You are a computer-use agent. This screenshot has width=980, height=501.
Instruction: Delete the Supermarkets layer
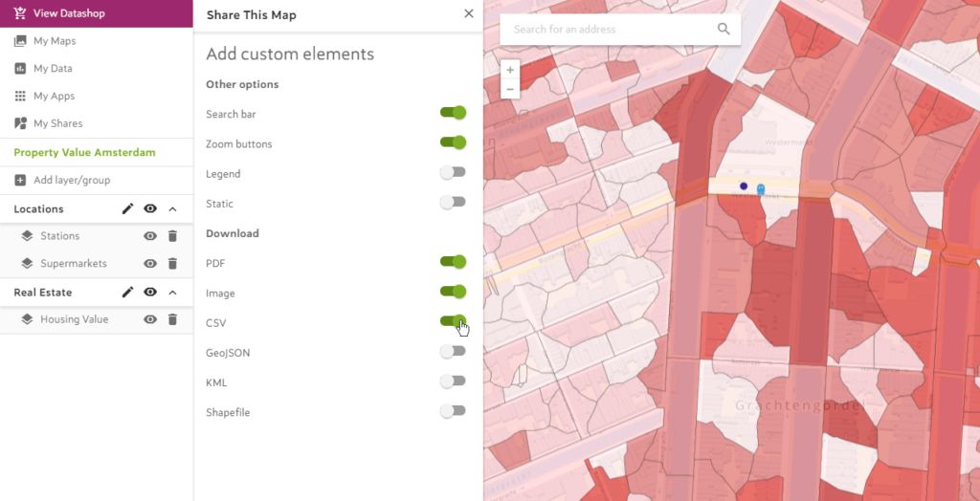click(x=173, y=264)
